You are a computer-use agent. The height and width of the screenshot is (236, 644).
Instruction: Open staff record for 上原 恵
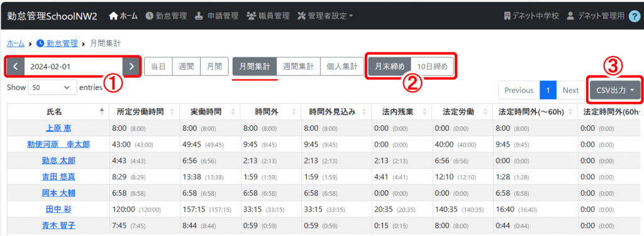(x=58, y=128)
